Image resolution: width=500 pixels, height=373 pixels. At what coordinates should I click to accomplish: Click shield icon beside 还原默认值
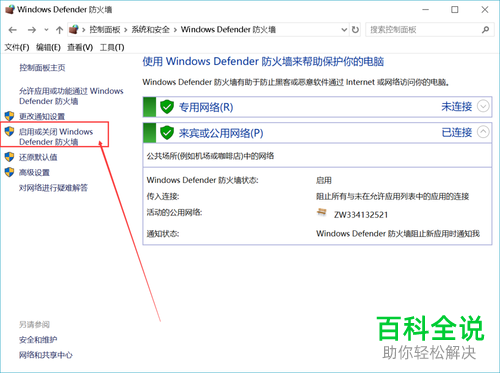[x=9, y=157]
